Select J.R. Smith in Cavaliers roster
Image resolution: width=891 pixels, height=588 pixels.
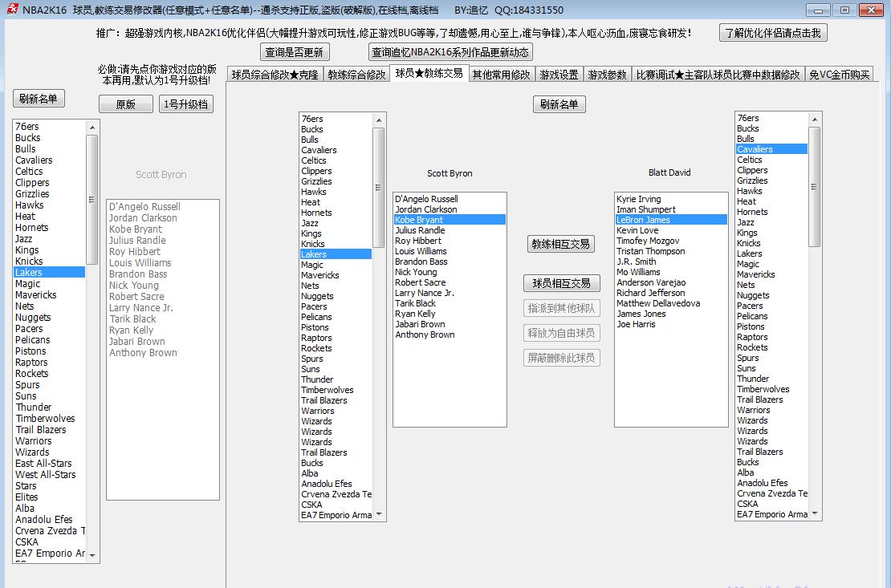click(x=671, y=262)
